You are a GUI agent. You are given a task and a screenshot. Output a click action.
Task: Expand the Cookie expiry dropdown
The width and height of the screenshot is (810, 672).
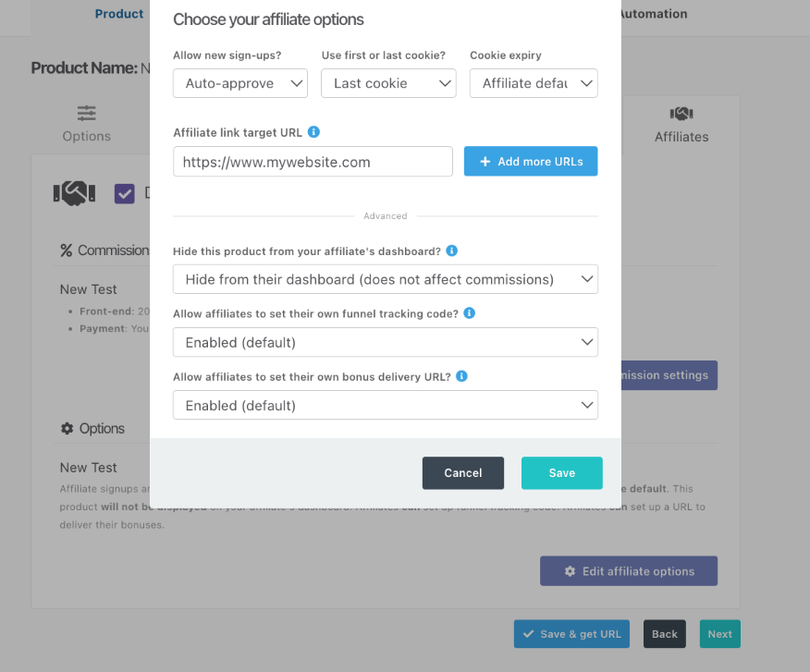(x=534, y=83)
